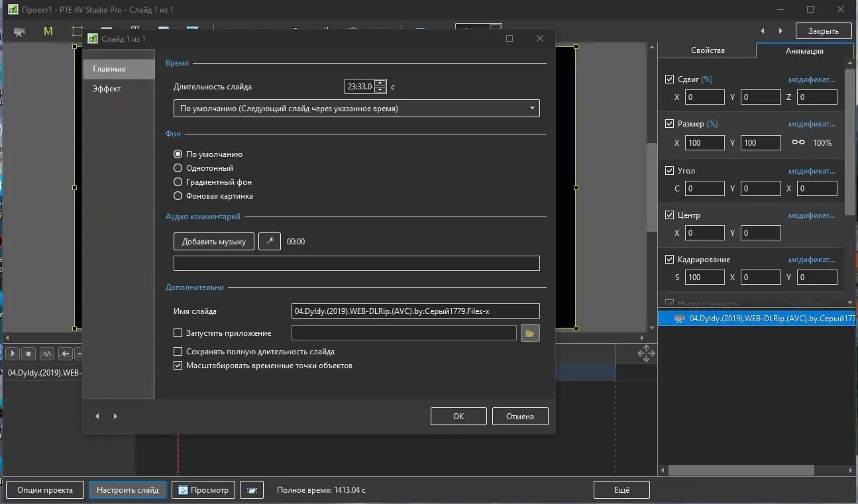The height and width of the screenshot is (504, 858).
Task: Open модификат... link for Центр
Action: pos(812,215)
